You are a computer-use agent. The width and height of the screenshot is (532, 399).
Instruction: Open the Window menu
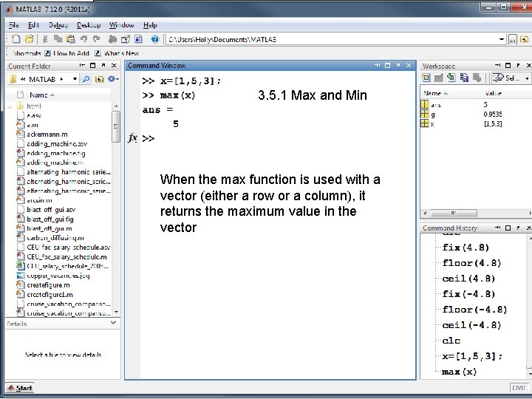click(121, 25)
